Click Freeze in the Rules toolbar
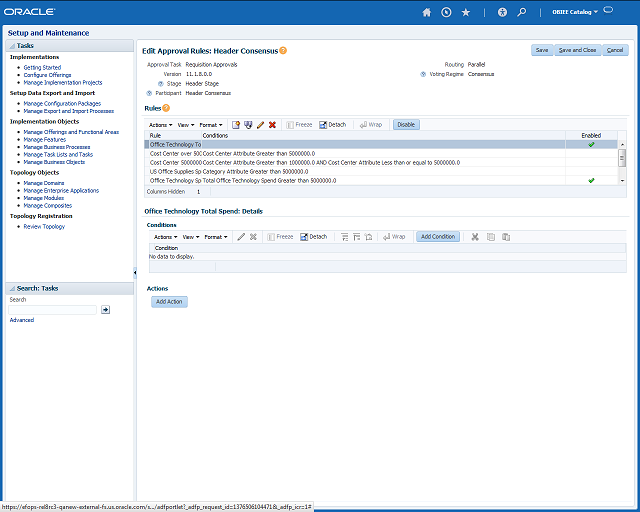Image resolution: width=640 pixels, height=512 pixels. click(x=299, y=125)
